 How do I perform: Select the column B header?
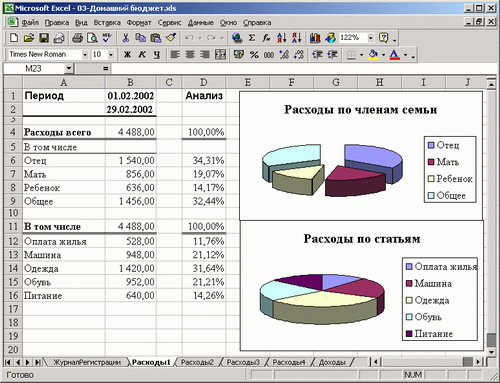(x=130, y=82)
